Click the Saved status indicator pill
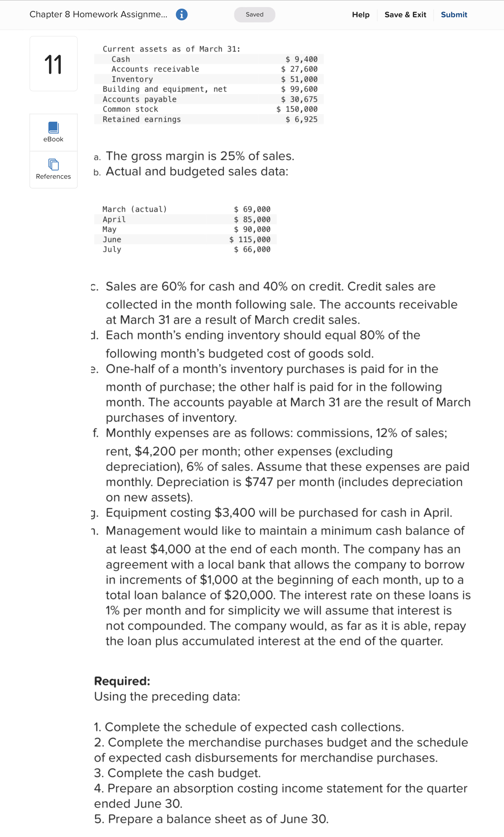Viewport: 504px width, 837px height. (254, 15)
